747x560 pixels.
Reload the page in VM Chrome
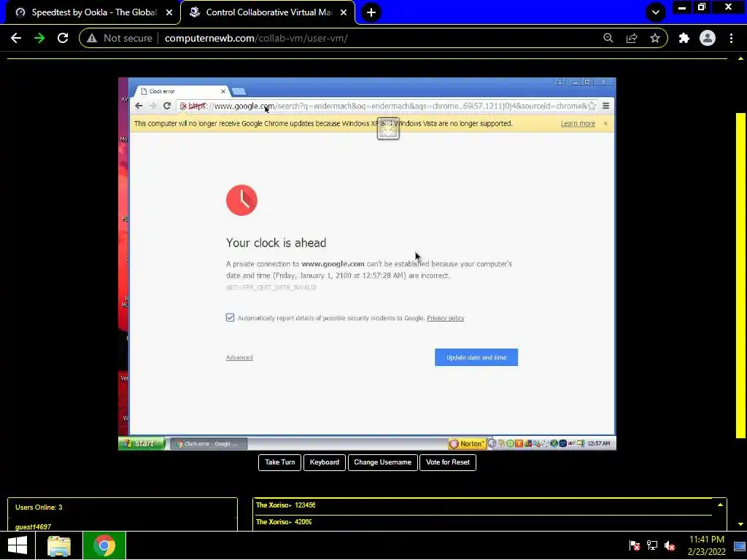click(167, 106)
